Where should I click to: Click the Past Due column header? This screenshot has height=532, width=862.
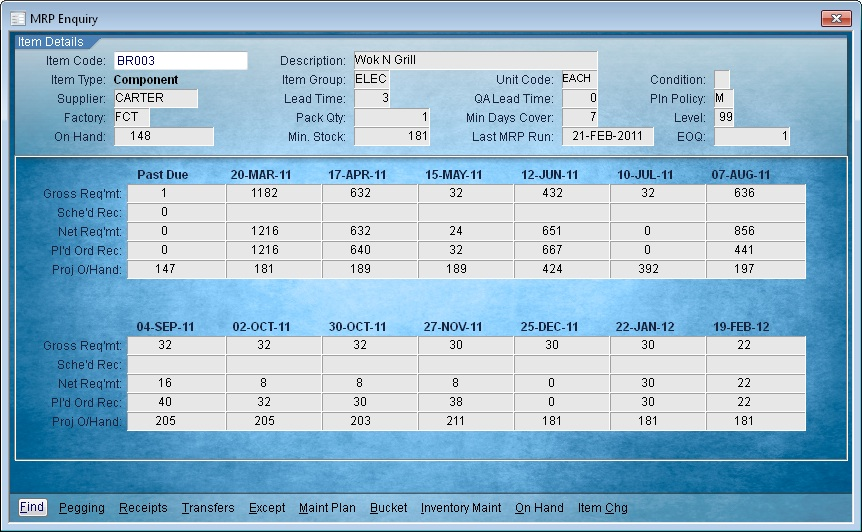coord(162,175)
